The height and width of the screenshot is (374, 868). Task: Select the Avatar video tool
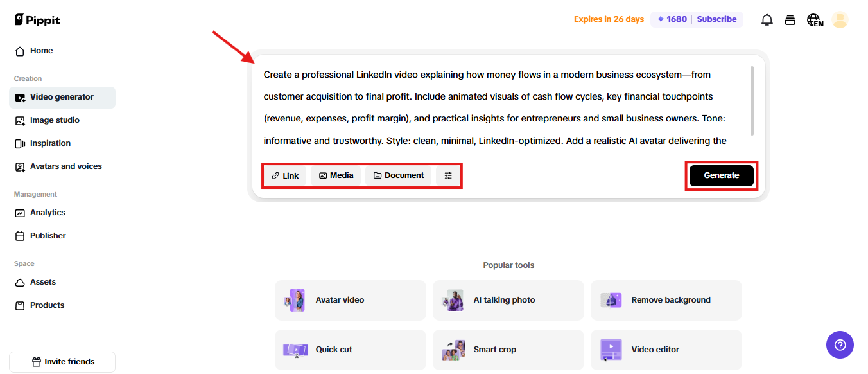pyautogui.click(x=350, y=300)
